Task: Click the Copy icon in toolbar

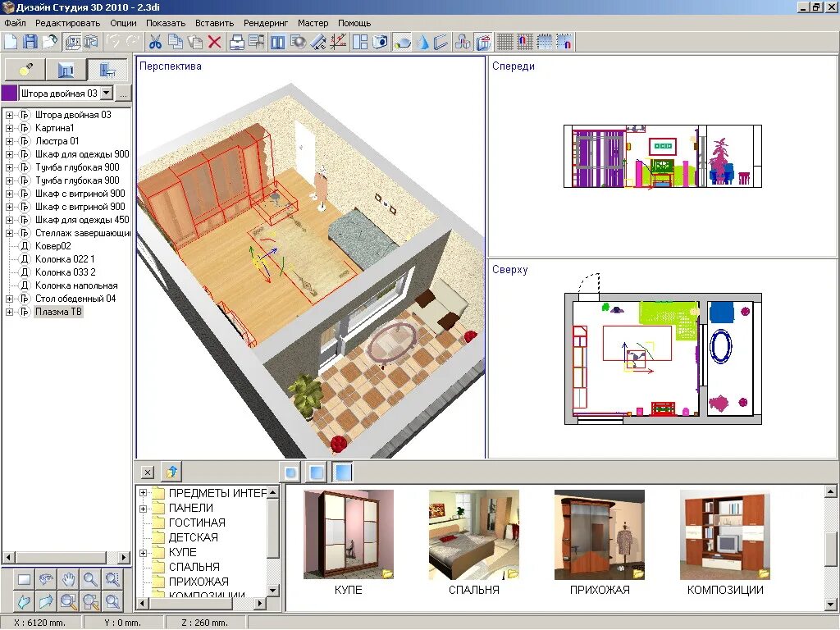Action: (176, 41)
